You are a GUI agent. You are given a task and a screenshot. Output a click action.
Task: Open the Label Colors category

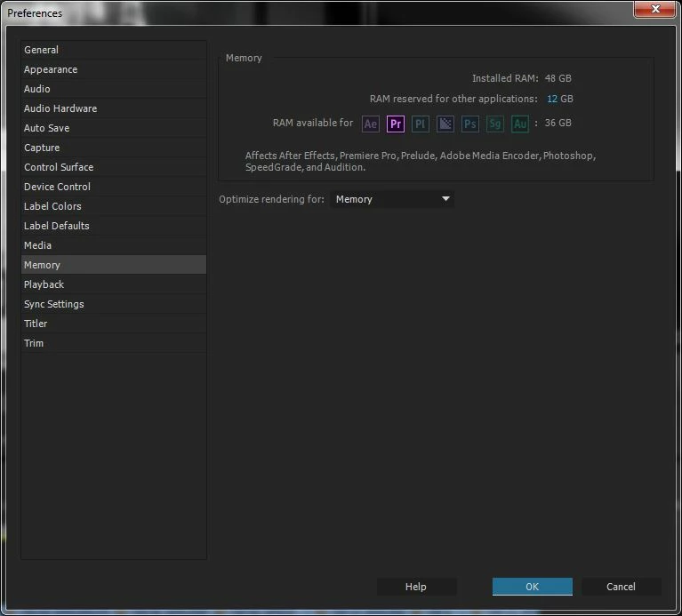[x=114, y=206]
